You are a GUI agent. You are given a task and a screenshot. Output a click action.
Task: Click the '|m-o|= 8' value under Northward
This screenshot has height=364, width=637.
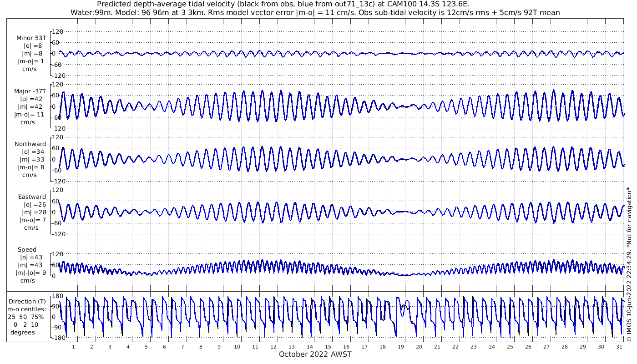(31, 167)
